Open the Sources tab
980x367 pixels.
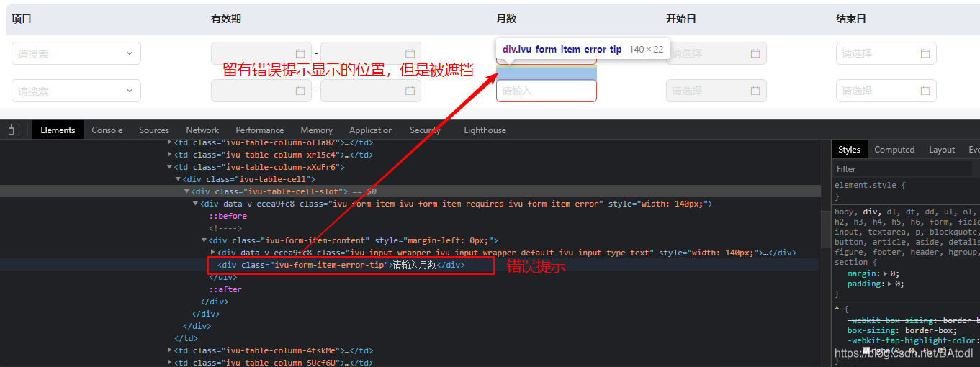[154, 130]
